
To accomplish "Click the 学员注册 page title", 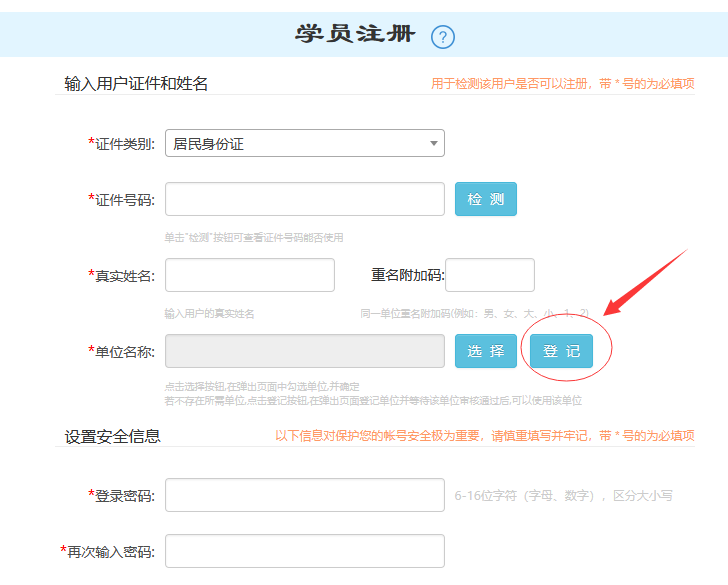I will [355, 35].
